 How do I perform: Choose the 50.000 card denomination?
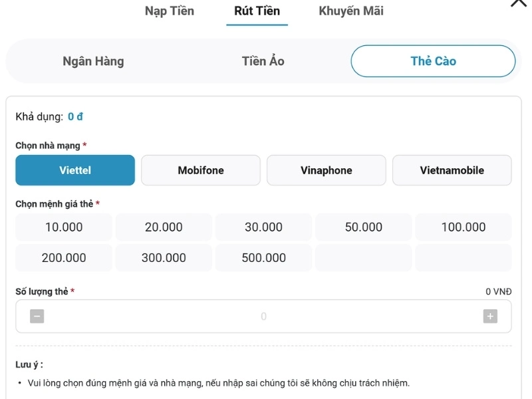point(363,227)
